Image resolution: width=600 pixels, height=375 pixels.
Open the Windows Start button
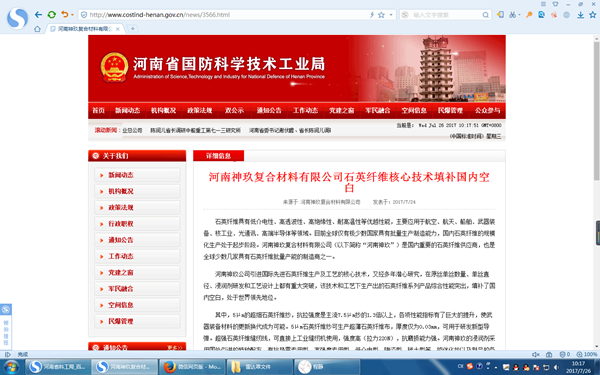pos(10,367)
